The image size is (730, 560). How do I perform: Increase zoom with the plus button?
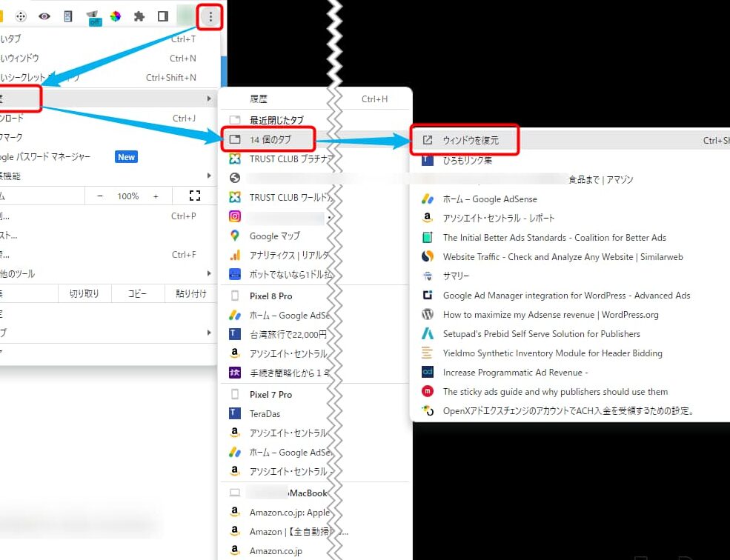156,196
